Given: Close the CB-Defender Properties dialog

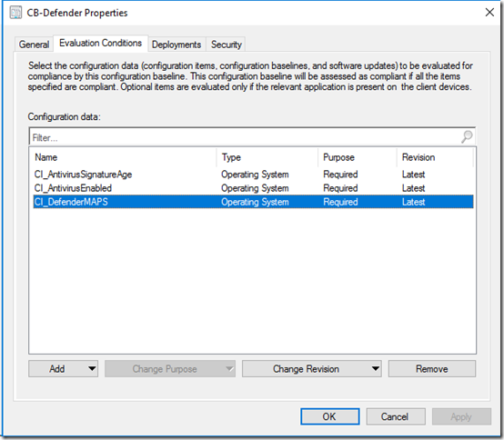Looking at the screenshot, I should 489,13.
